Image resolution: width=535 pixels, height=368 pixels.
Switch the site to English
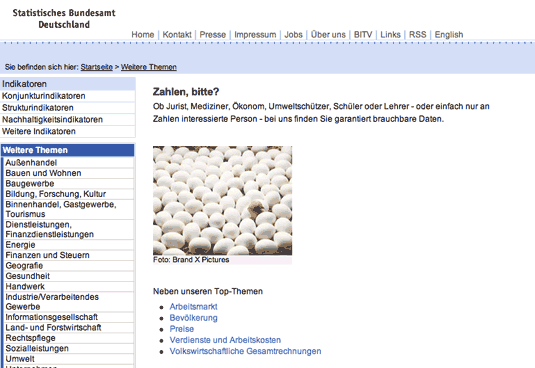click(x=449, y=35)
